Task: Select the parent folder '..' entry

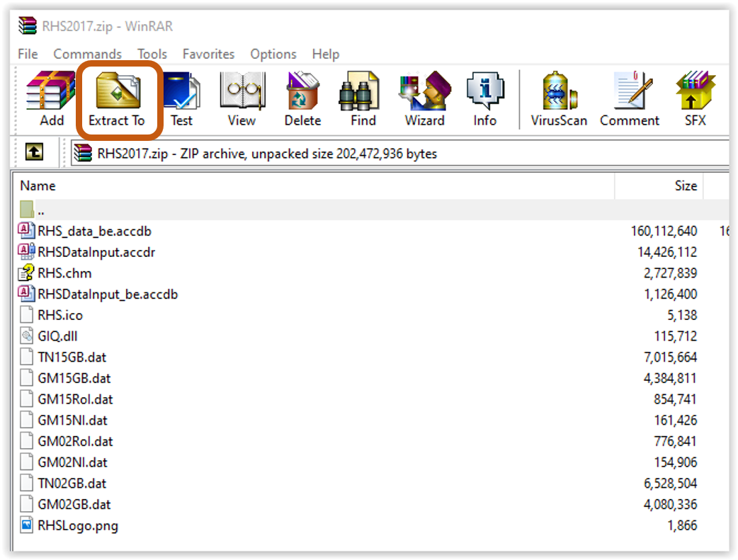Action: click(41, 210)
